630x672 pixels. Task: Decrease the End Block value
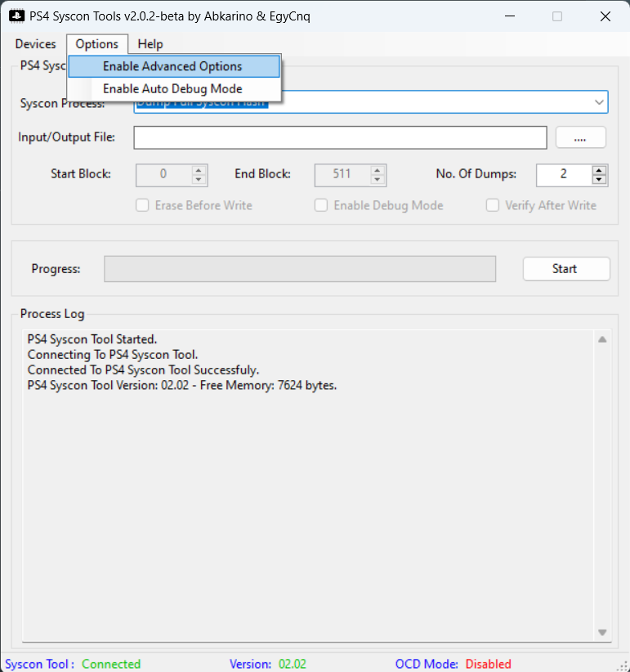point(378,180)
